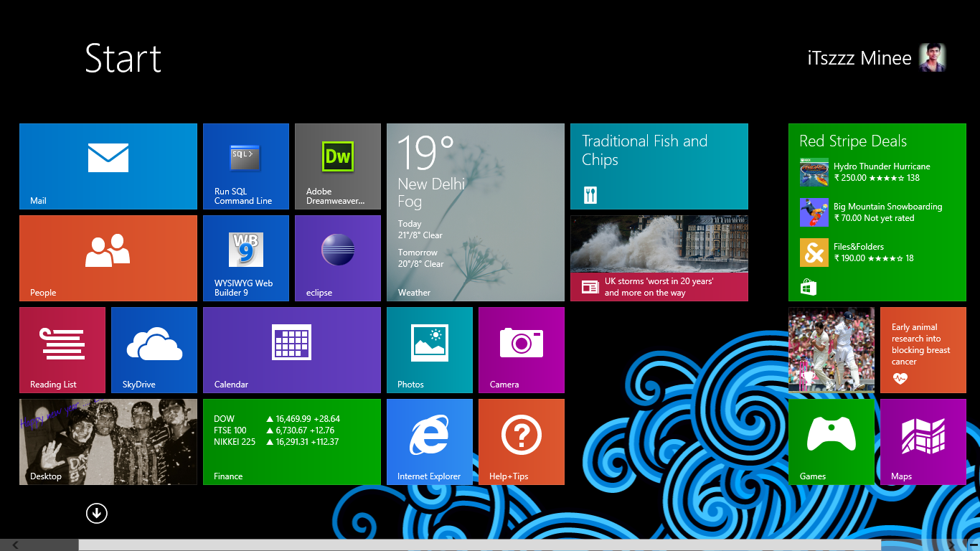Open UK storms news tile
The image size is (980, 551).
coord(659,258)
